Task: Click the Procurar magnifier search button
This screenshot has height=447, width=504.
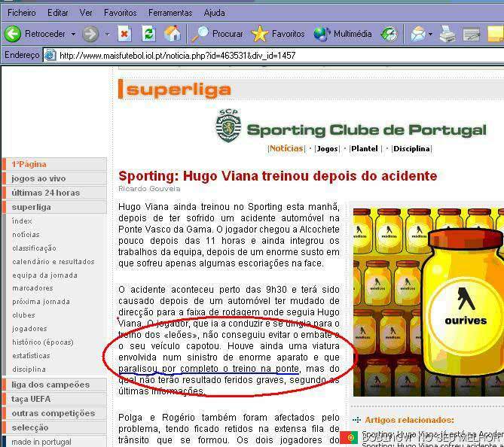Action: pyautogui.click(x=217, y=34)
